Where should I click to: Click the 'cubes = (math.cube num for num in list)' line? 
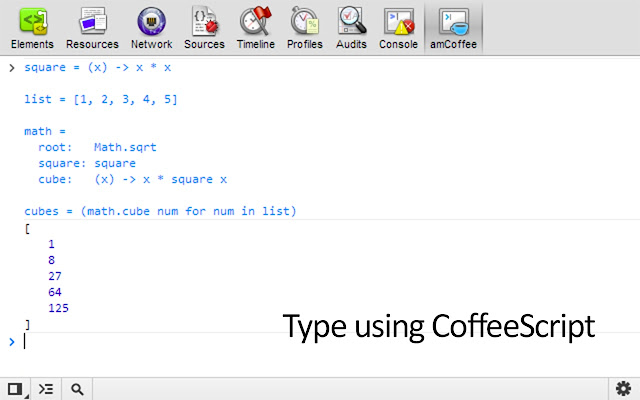160,211
